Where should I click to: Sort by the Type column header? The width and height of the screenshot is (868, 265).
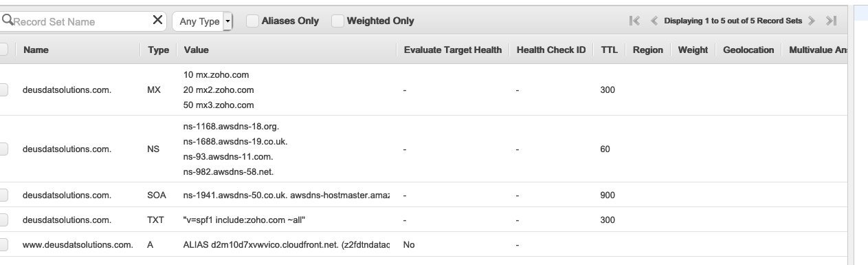[158, 50]
